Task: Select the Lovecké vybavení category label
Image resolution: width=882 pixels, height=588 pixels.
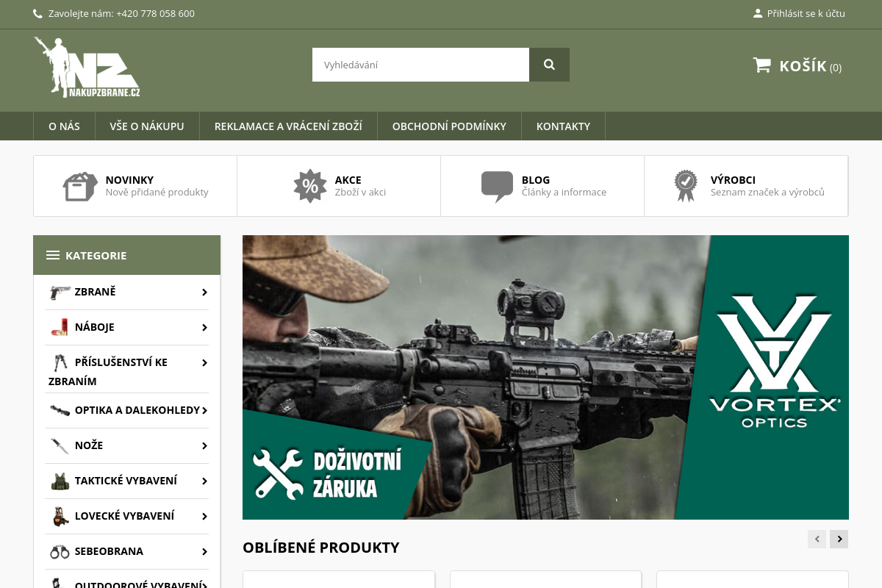Action: click(x=124, y=516)
